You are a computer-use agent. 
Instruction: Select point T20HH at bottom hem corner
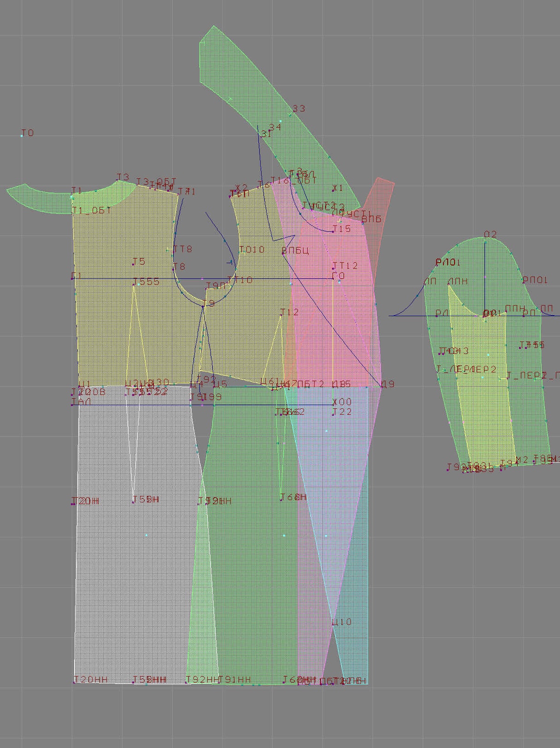[75, 682]
